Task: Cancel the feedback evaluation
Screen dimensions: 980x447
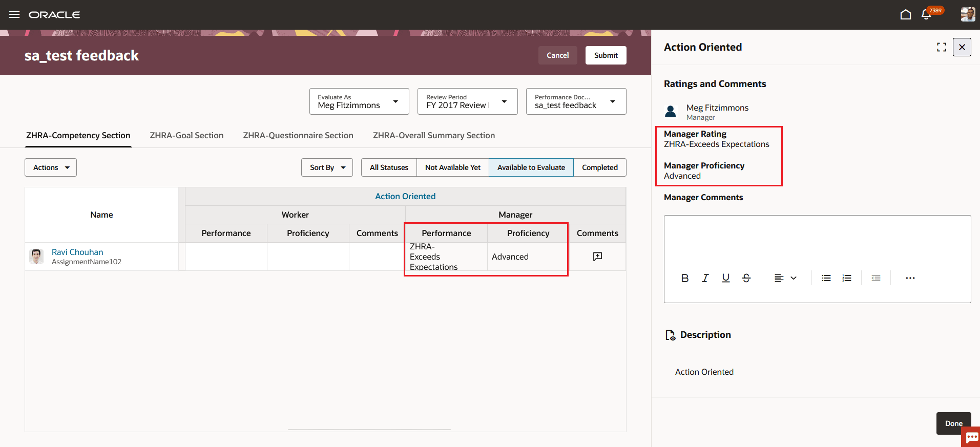Action: click(x=557, y=55)
